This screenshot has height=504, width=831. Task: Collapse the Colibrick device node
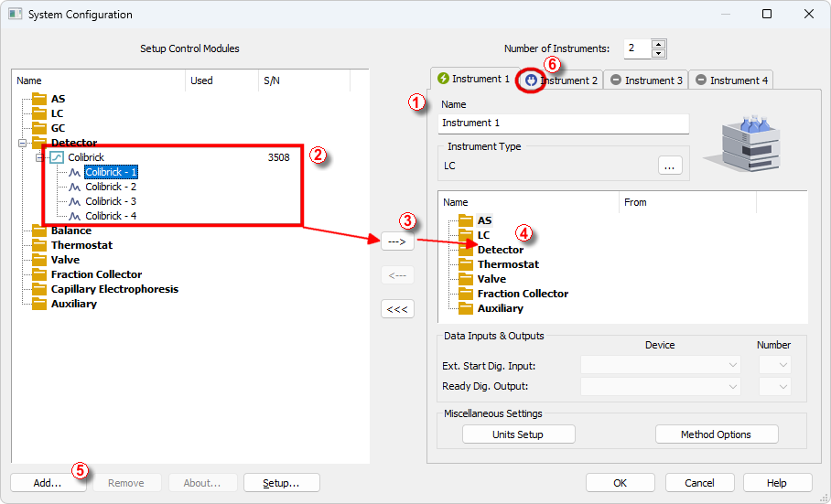[39, 157]
